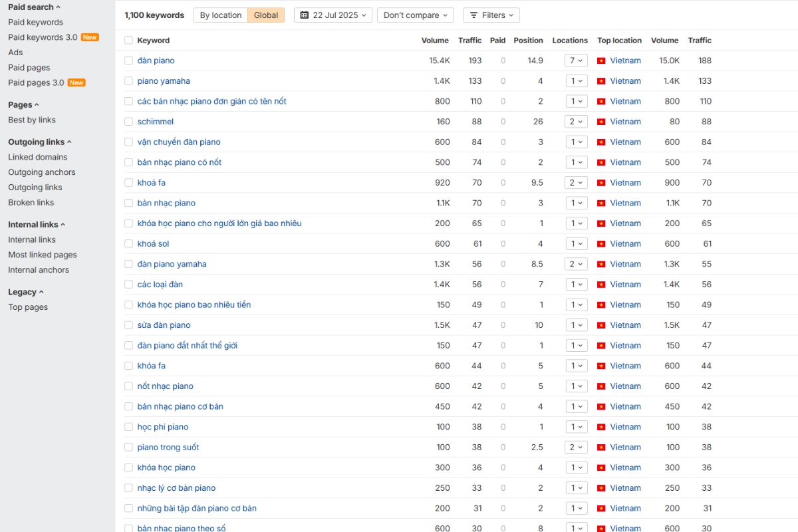Screen dimensions: 798x532
Task: Check the box for piano yamaha
Action: pos(128,81)
